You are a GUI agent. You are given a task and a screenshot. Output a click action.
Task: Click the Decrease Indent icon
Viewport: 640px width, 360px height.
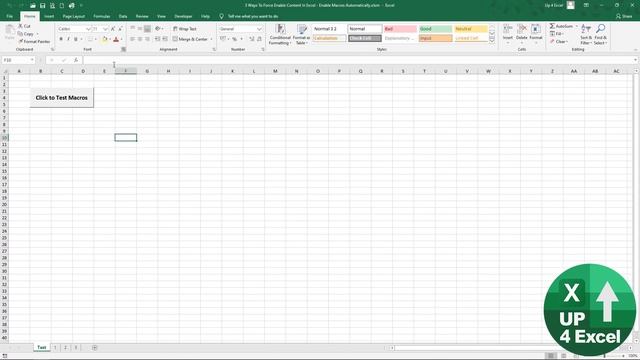(x=158, y=39)
